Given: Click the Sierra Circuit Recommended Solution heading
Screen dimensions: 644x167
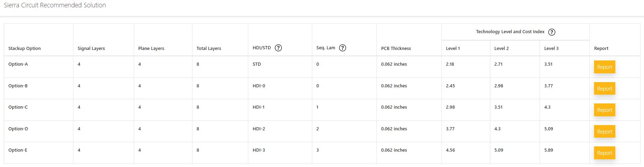Looking at the screenshot, I should click(55, 5).
